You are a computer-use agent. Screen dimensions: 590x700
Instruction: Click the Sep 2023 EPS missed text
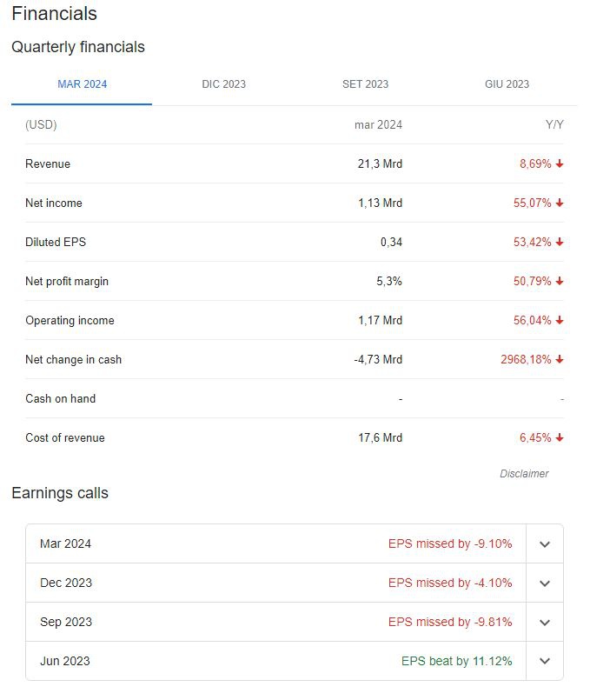(x=450, y=622)
